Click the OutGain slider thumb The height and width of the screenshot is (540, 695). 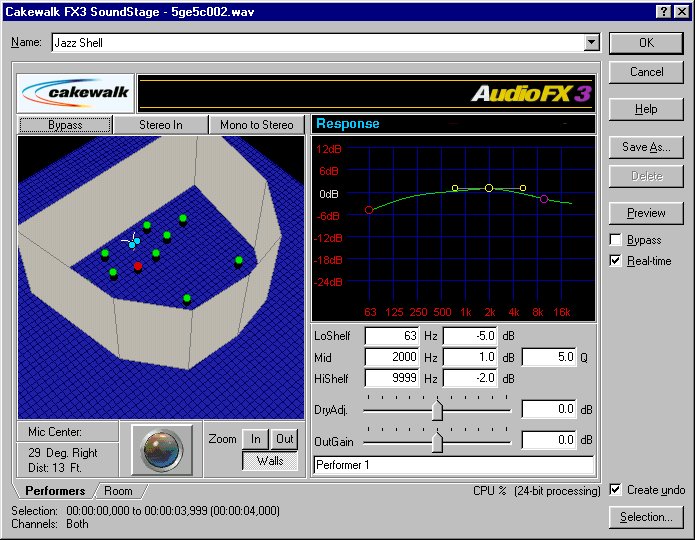pyautogui.click(x=437, y=442)
